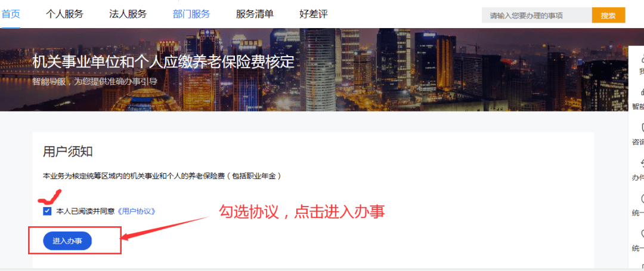644x271 pixels.
Task: Open the 服务清单 menu item
Action: pos(255,14)
